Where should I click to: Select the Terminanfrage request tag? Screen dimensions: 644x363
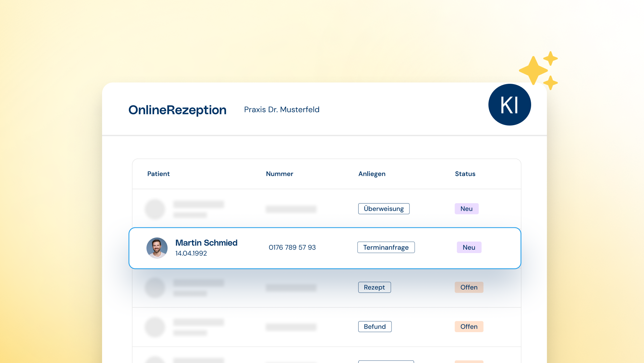click(x=386, y=247)
